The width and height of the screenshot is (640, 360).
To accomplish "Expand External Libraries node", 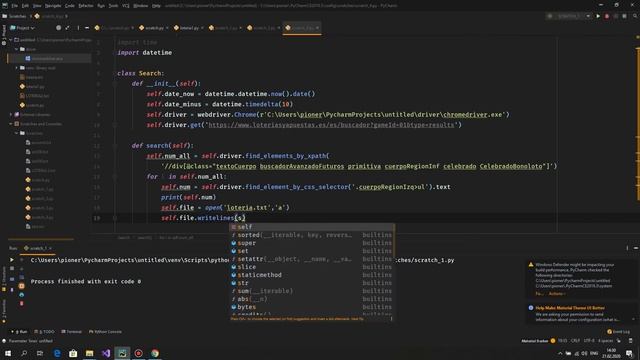I will coord(11,115).
